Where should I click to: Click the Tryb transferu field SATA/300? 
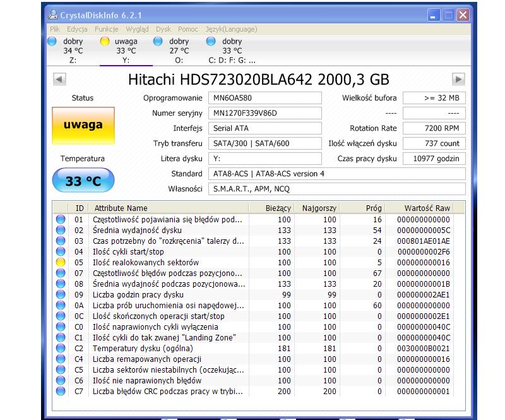pyautogui.click(x=264, y=143)
